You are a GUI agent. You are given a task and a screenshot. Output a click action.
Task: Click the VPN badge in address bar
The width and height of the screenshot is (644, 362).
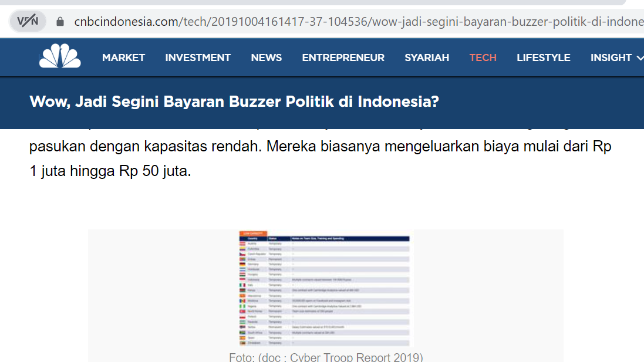[28, 22]
